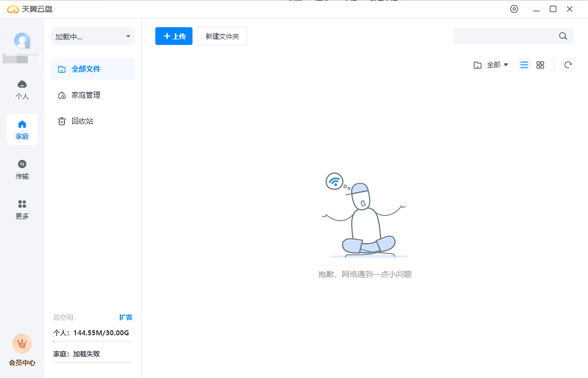Expand the 加载中... family selector dropdown
Screen dimensions: 588x378
click(x=93, y=37)
